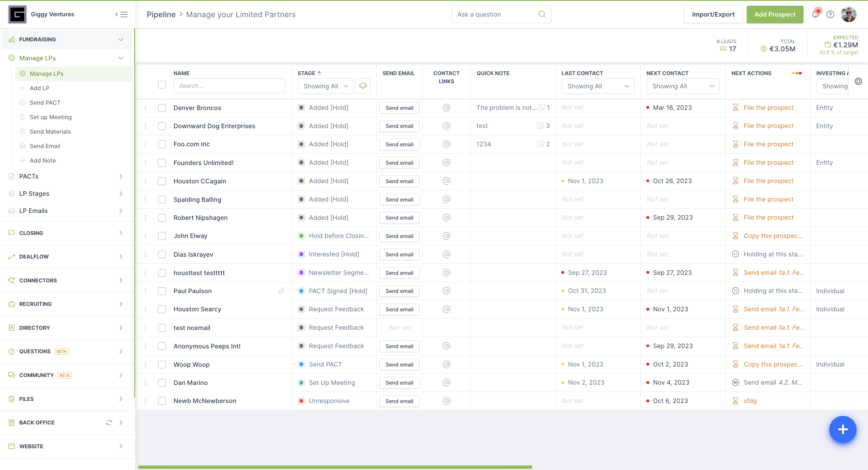868x470 pixels.
Task: Click the pipeline sync/refresh icon next to stage header
Action: tap(363, 86)
